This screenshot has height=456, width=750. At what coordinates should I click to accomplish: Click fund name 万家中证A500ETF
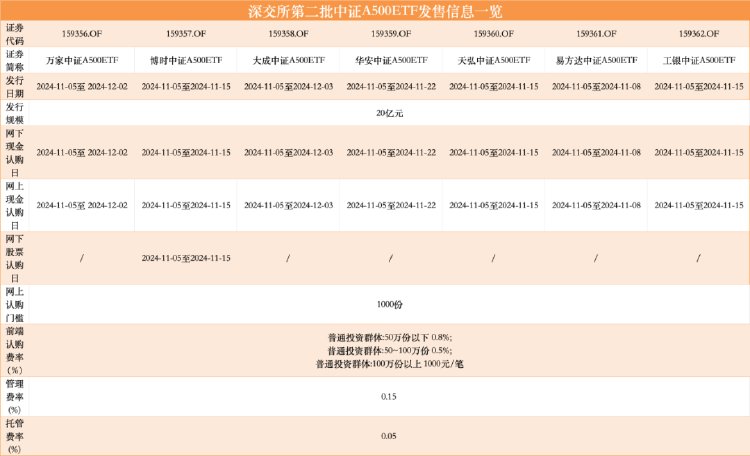(82, 60)
